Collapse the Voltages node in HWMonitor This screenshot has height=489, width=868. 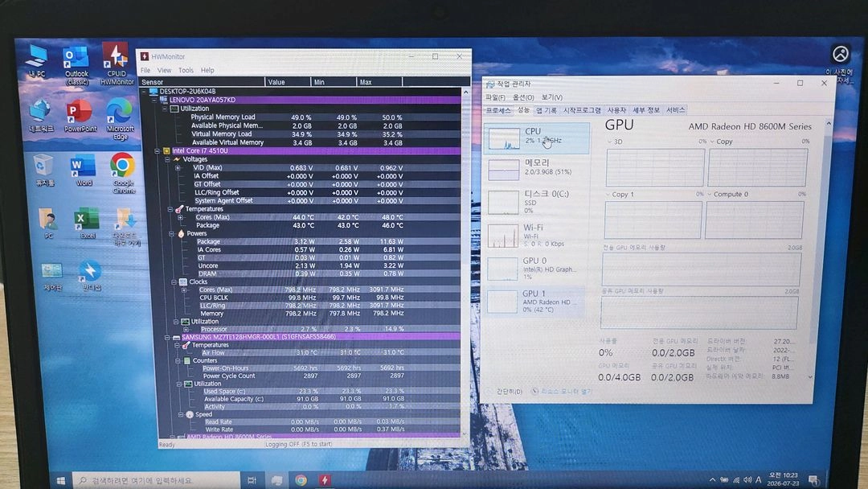pos(168,159)
